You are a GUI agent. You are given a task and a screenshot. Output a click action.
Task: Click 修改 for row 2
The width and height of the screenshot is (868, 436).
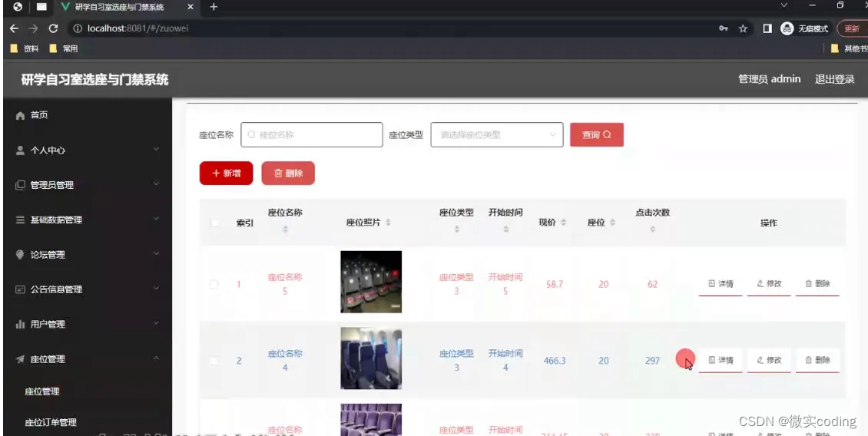[x=769, y=360]
